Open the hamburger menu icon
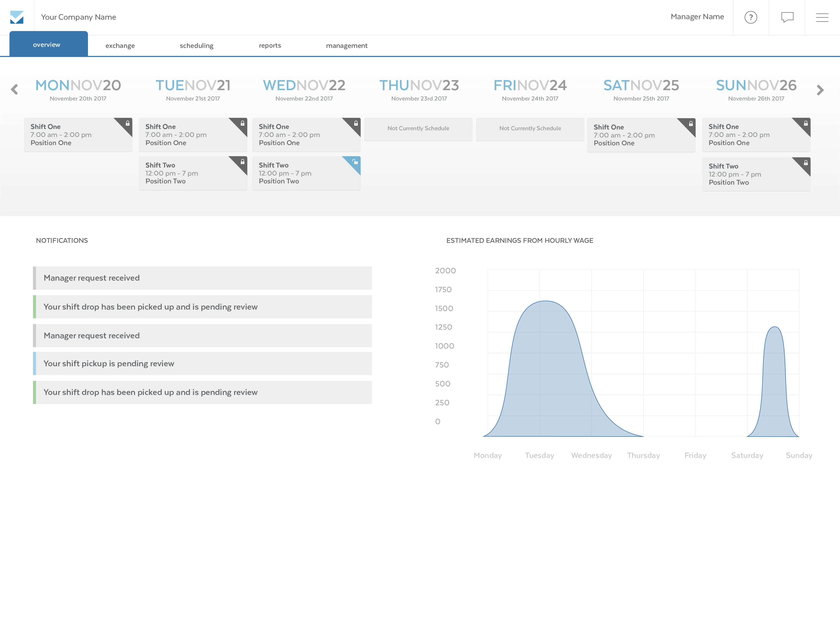Screen dimensions: 840x630 [x=822, y=17]
